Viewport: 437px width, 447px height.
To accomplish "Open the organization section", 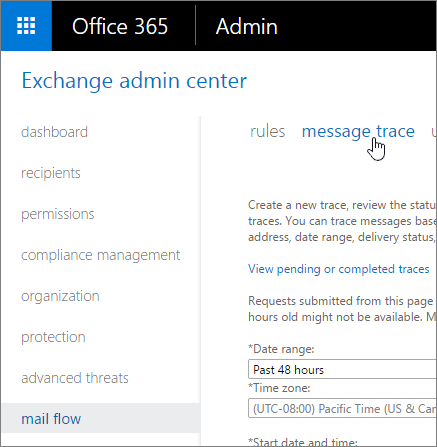I will point(60,296).
